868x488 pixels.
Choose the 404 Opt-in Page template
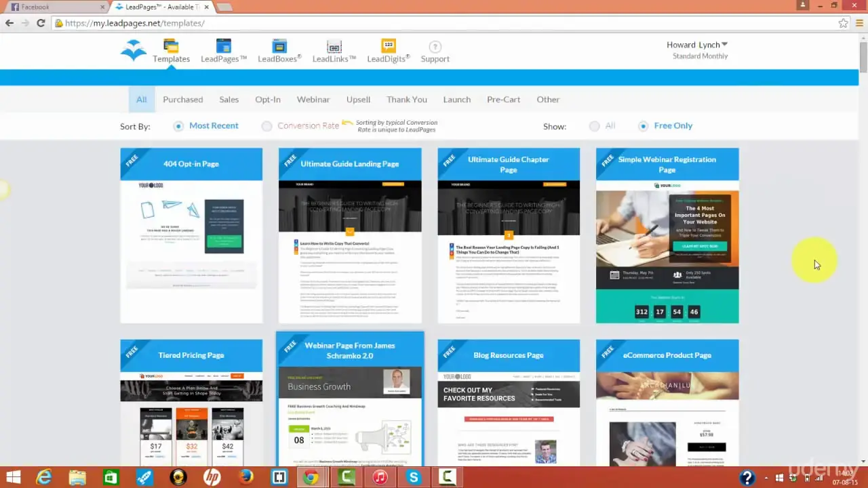coord(191,235)
